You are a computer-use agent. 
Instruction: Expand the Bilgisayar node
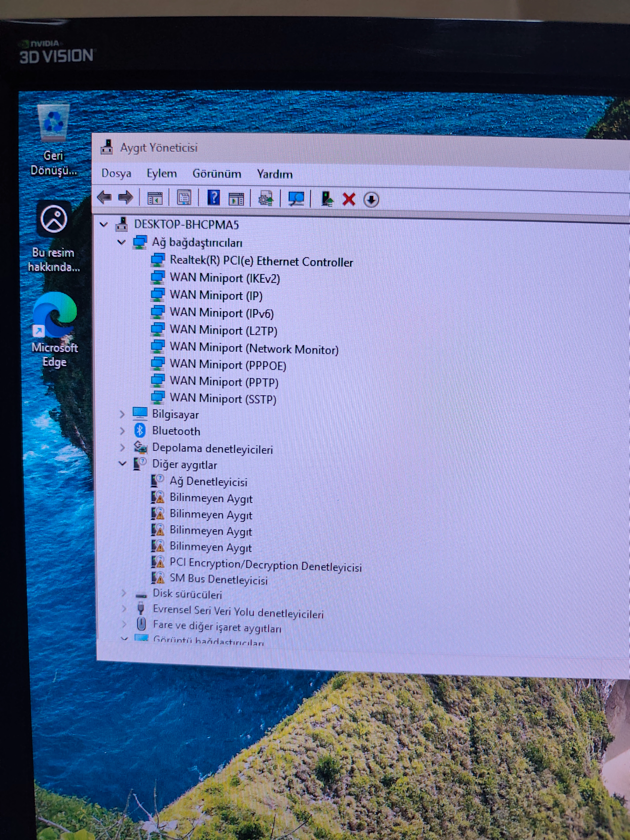coord(122,414)
